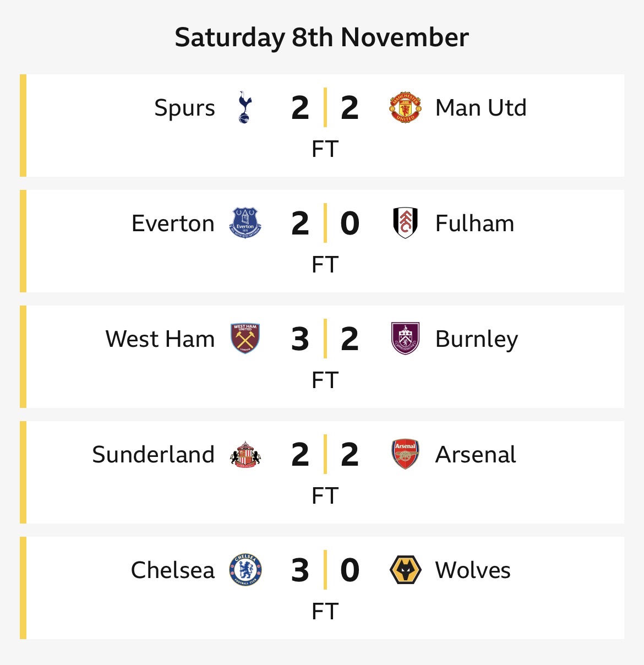Image resolution: width=644 pixels, height=665 pixels.
Task: Open the Wolves team name link
Action: [472, 570]
